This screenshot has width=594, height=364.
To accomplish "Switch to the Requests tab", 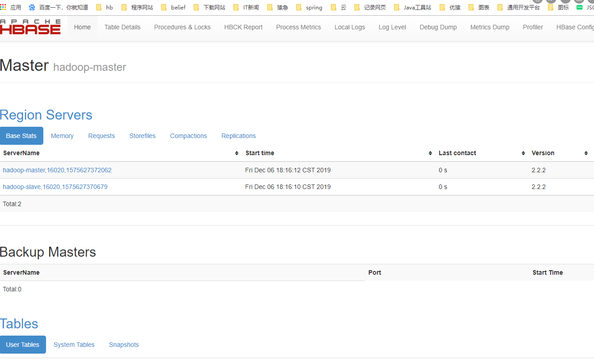I will [x=101, y=136].
